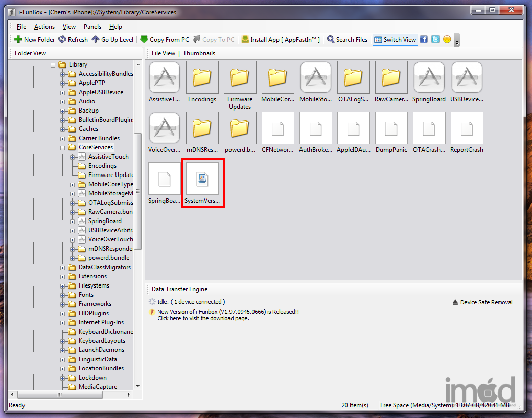Click the New Folder toolbar icon
532x418 pixels.
(x=34, y=39)
